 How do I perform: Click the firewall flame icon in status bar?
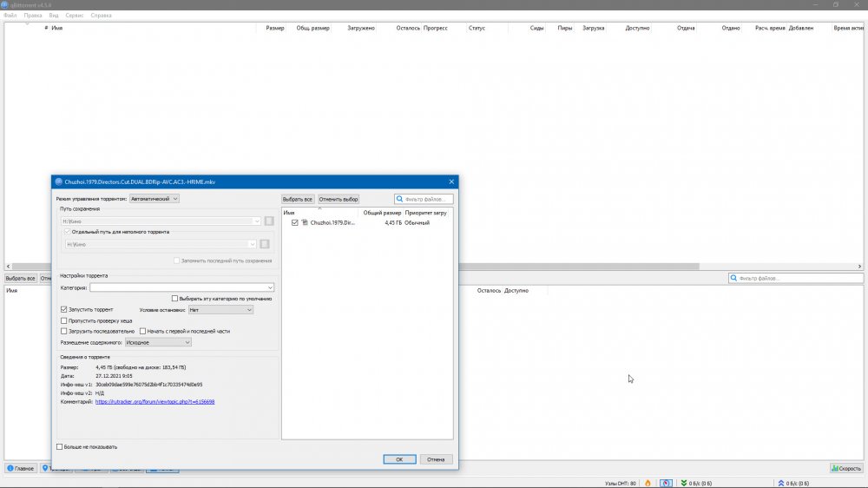pos(647,483)
